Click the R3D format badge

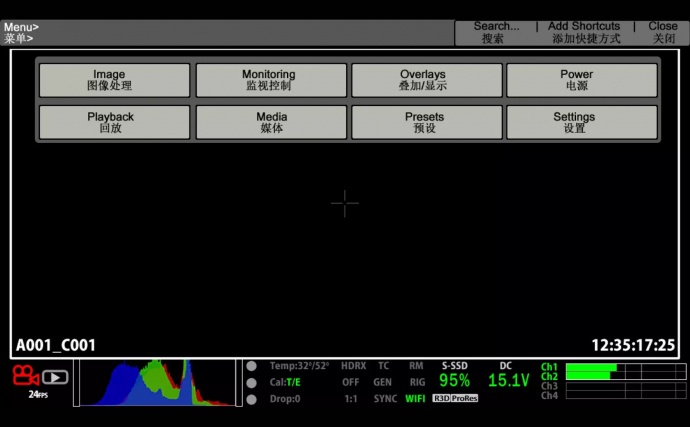tap(441, 398)
